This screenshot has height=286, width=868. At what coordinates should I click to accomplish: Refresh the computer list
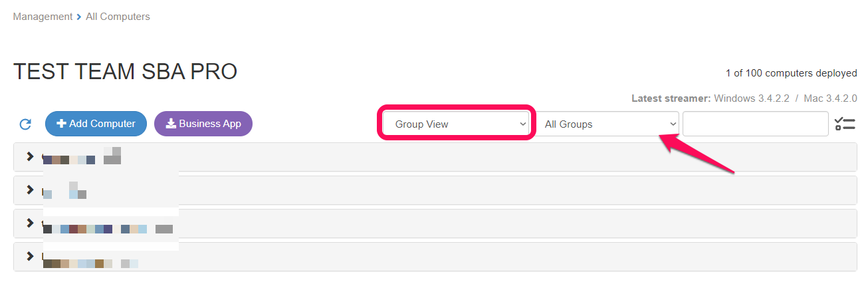[x=25, y=124]
